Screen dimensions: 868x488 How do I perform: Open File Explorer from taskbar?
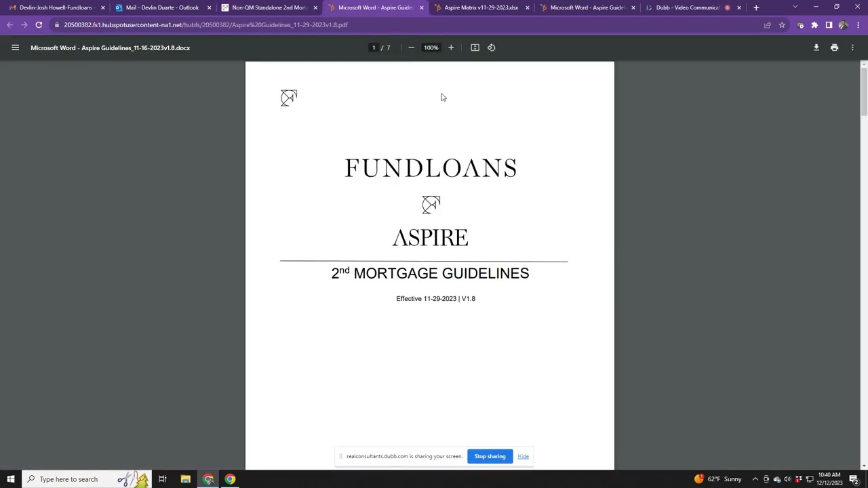pos(185,479)
